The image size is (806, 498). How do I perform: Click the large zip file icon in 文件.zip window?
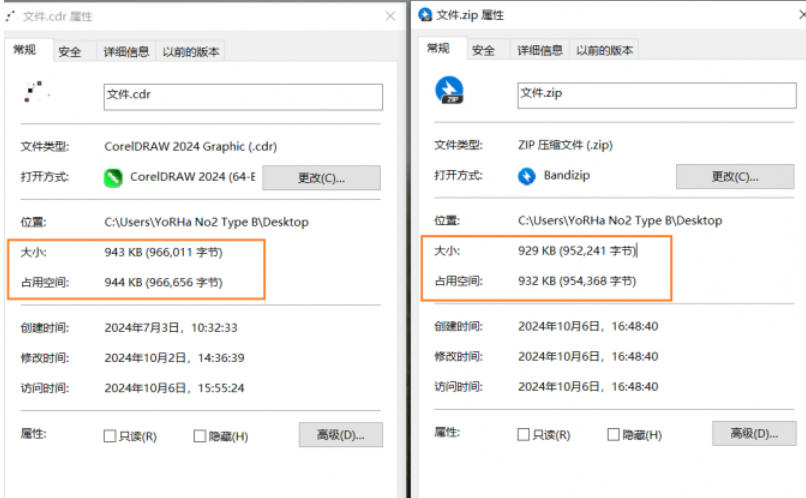click(449, 90)
